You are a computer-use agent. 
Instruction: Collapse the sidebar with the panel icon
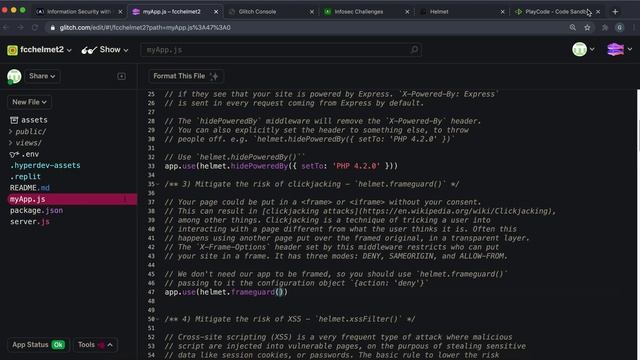tap(122, 76)
